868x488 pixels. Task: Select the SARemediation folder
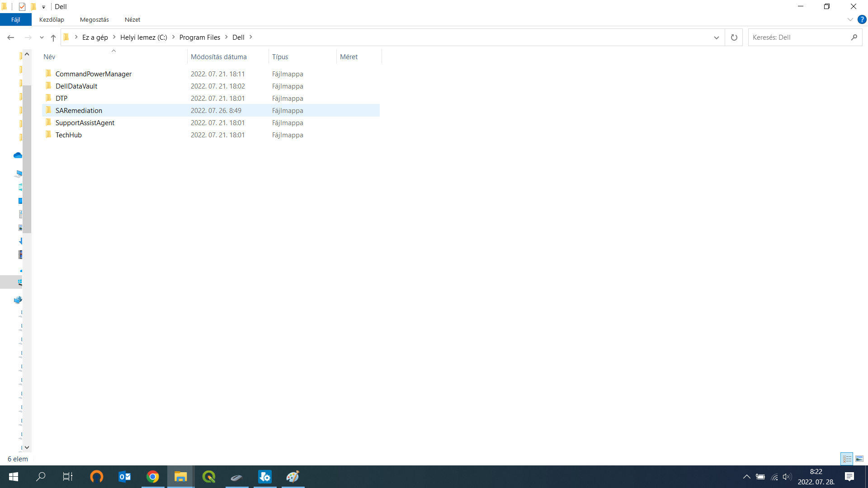tap(211, 111)
